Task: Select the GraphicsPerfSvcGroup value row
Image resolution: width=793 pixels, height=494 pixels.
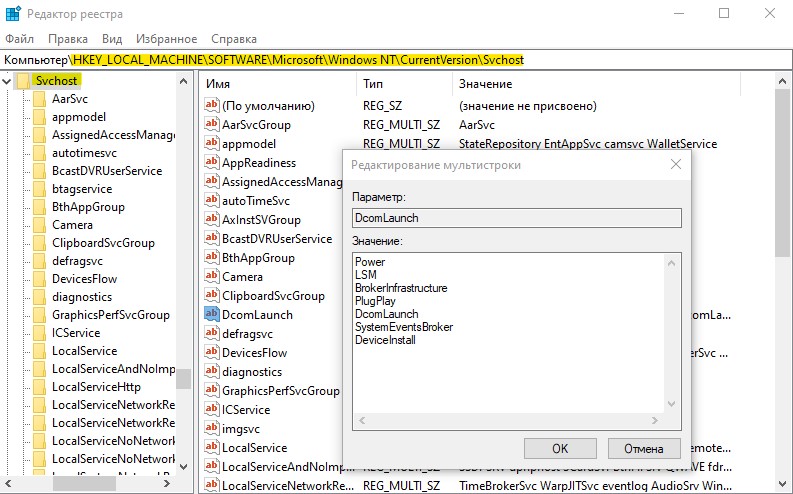Action: coord(281,391)
